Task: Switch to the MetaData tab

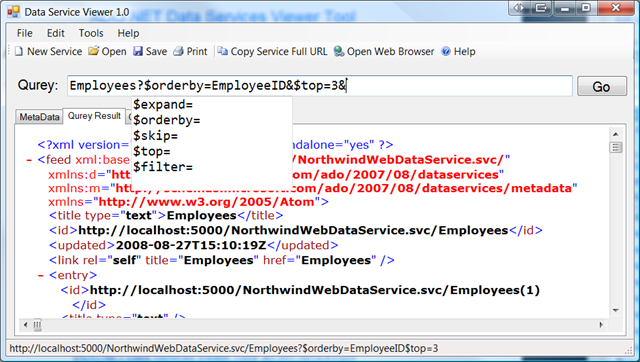Action: pyautogui.click(x=39, y=117)
